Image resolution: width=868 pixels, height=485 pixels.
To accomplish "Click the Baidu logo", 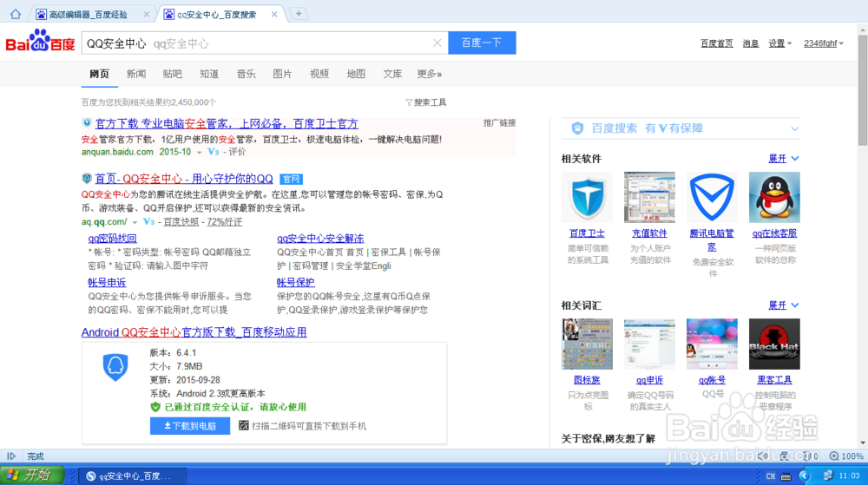I will coord(40,41).
